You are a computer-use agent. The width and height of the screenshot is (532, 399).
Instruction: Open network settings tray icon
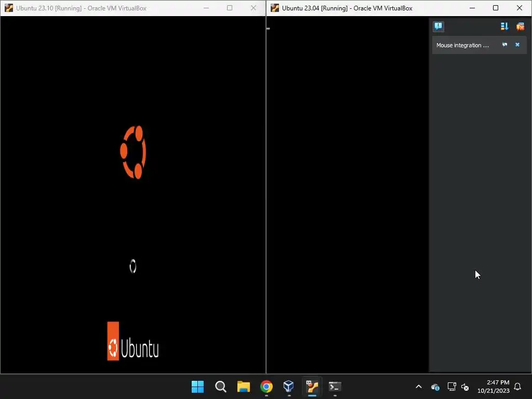[x=451, y=387]
